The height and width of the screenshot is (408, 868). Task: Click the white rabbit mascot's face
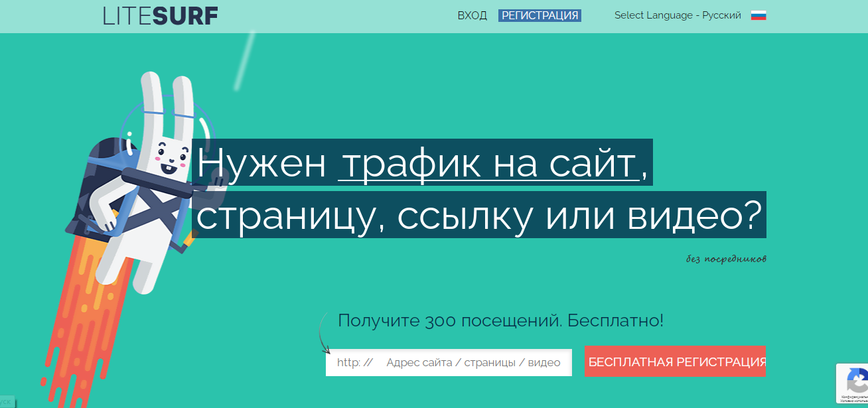[170, 158]
